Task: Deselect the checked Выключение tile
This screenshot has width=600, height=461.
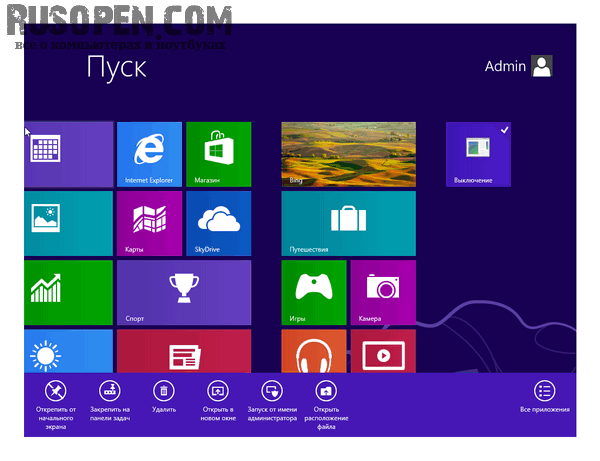Action: click(478, 154)
